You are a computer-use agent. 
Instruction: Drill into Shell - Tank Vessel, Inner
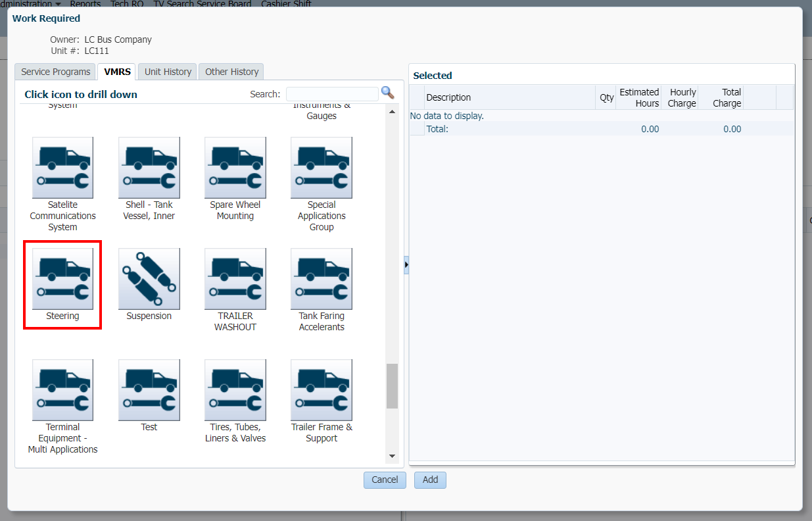pos(149,168)
